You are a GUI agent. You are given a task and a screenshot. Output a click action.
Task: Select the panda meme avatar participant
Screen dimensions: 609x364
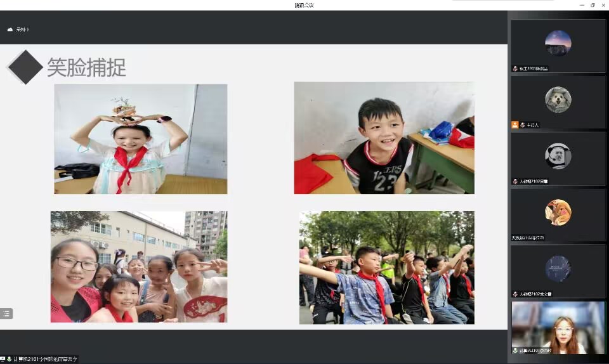coord(558,156)
